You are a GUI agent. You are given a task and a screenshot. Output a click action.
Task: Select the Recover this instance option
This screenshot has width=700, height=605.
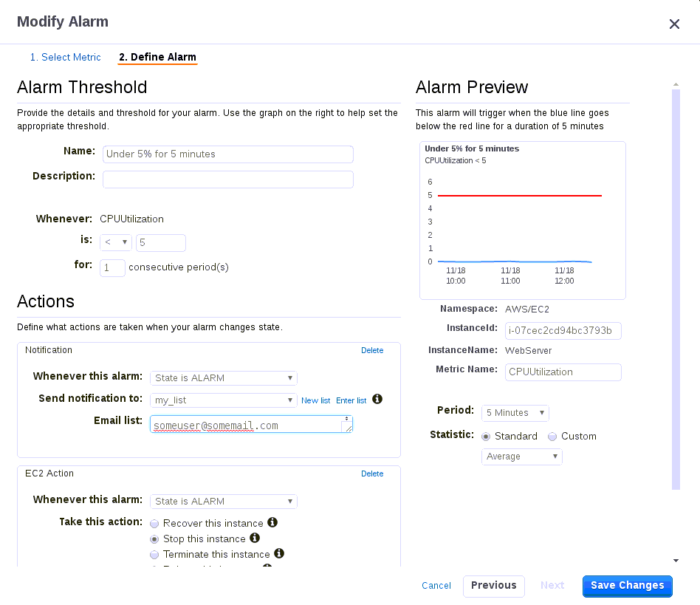pos(154,522)
